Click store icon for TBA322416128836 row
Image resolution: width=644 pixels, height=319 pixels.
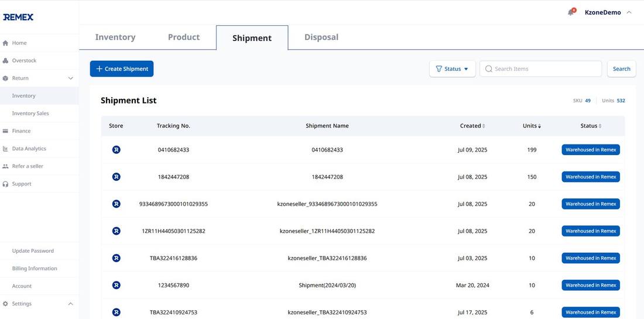tap(117, 258)
